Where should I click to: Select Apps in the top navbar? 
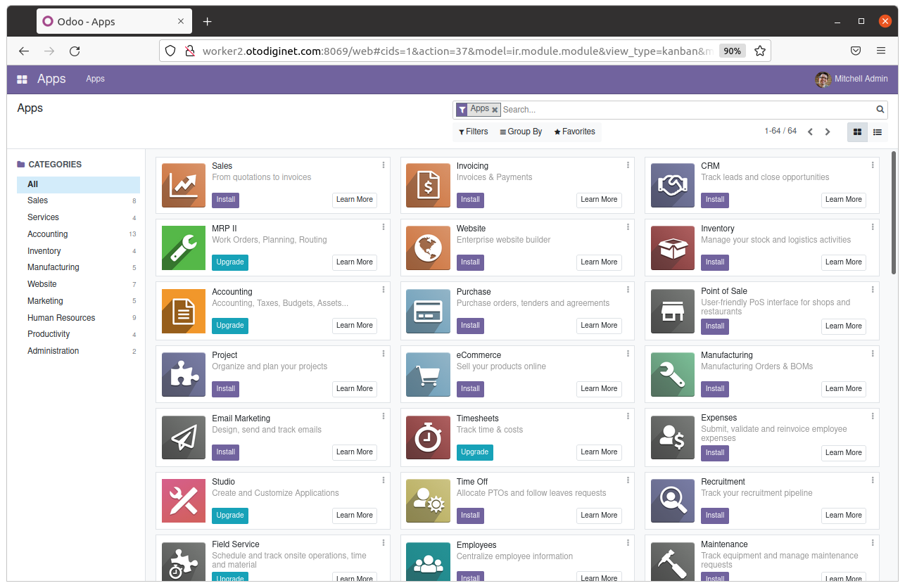coord(95,79)
